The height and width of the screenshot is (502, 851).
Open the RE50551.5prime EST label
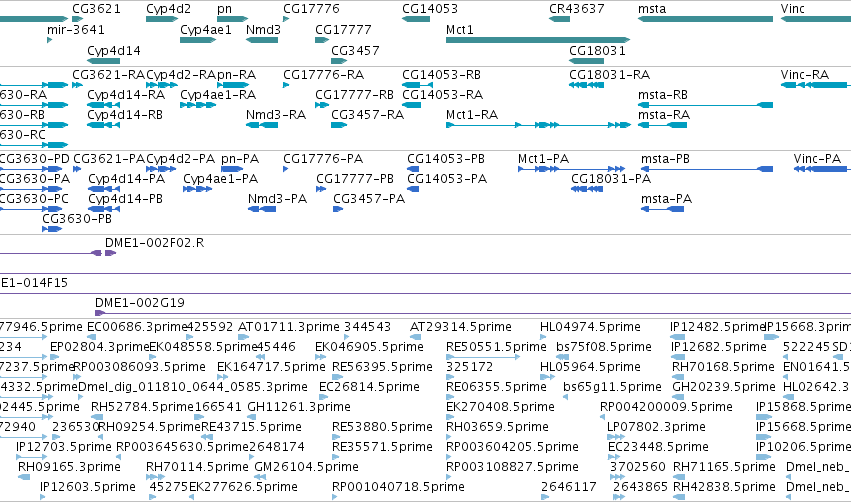pyautogui.click(x=496, y=346)
